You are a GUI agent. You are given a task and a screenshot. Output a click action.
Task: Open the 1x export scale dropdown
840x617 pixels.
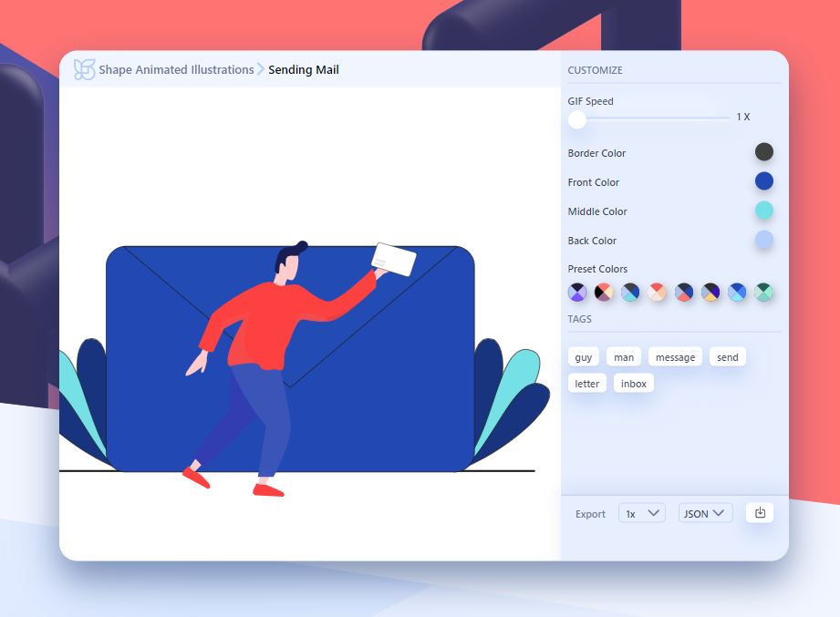642,513
